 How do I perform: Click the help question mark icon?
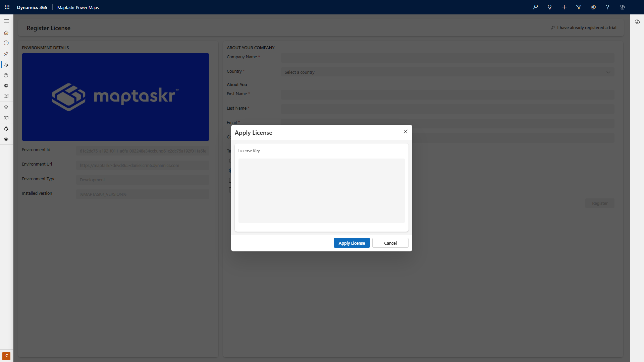[607, 7]
